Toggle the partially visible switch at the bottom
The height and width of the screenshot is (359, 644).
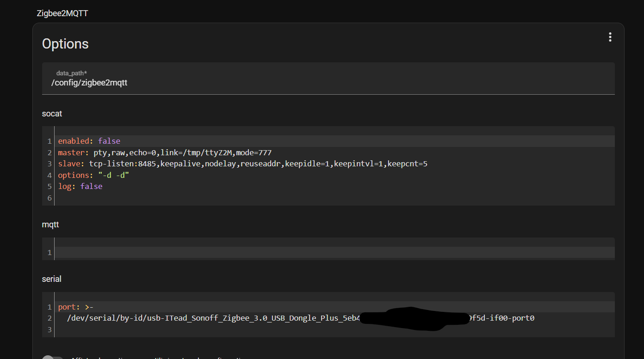tap(52, 357)
